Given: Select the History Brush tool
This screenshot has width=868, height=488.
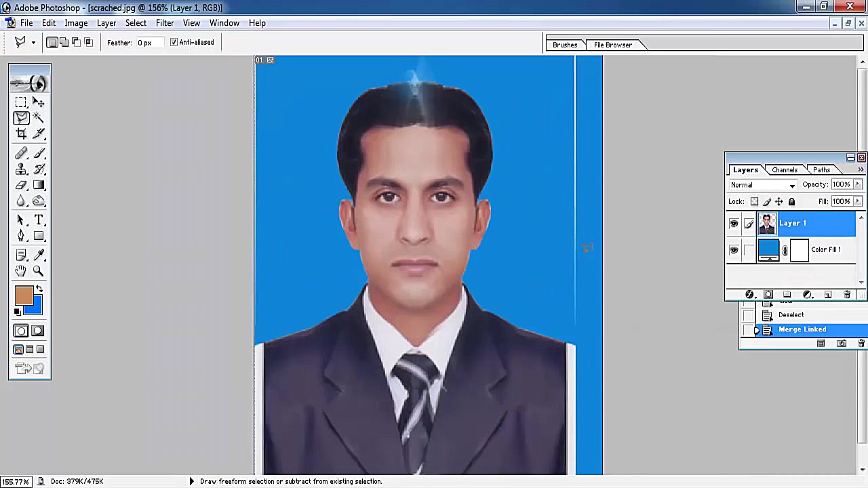Looking at the screenshot, I should click(39, 169).
